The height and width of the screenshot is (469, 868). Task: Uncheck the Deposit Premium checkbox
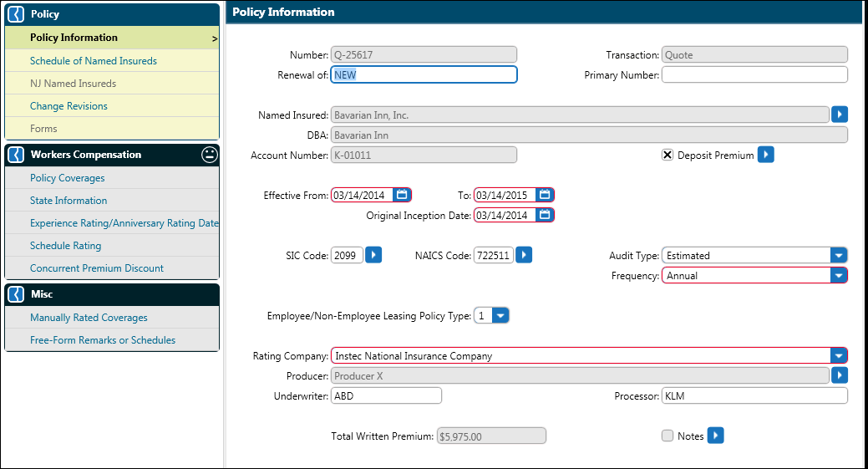tap(667, 155)
